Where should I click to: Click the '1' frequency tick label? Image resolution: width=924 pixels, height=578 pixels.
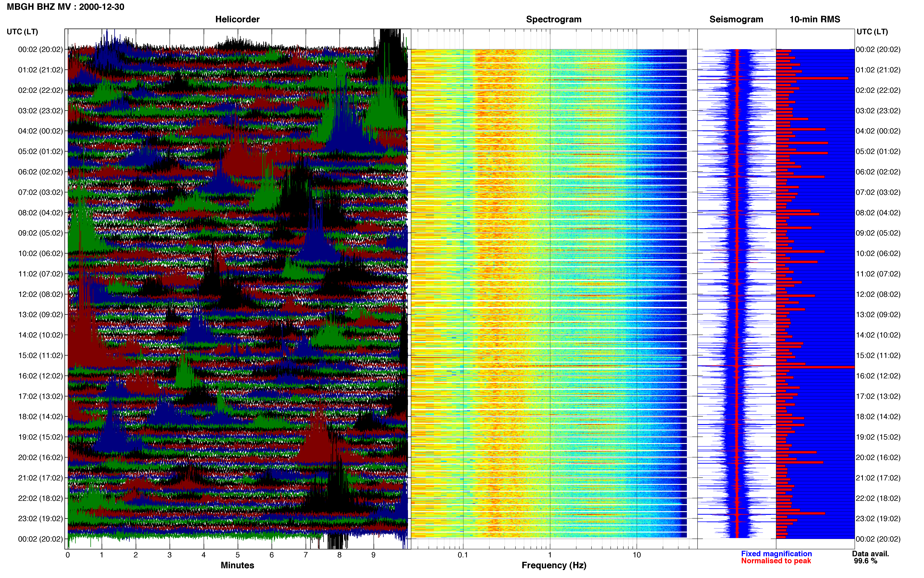tap(550, 555)
